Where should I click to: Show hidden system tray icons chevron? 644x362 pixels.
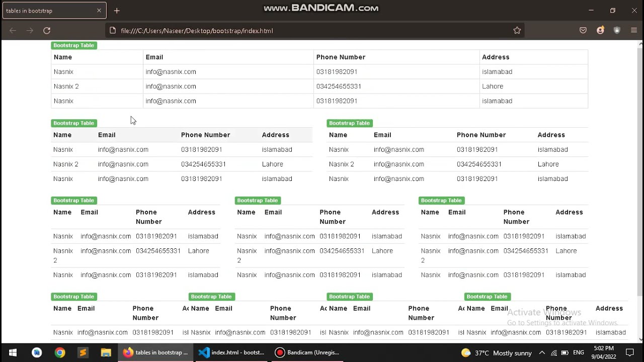(x=542, y=353)
